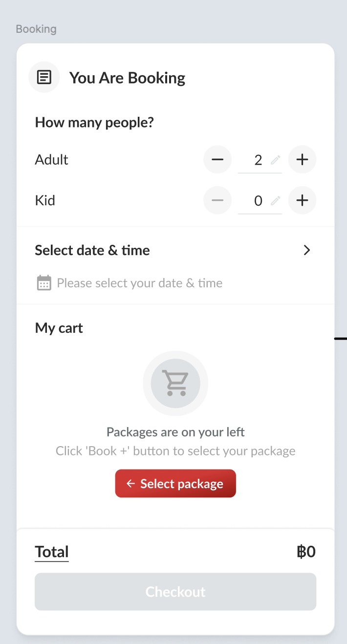Click the calendar icon
This screenshot has height=644, width=347.
coord(44,283)
